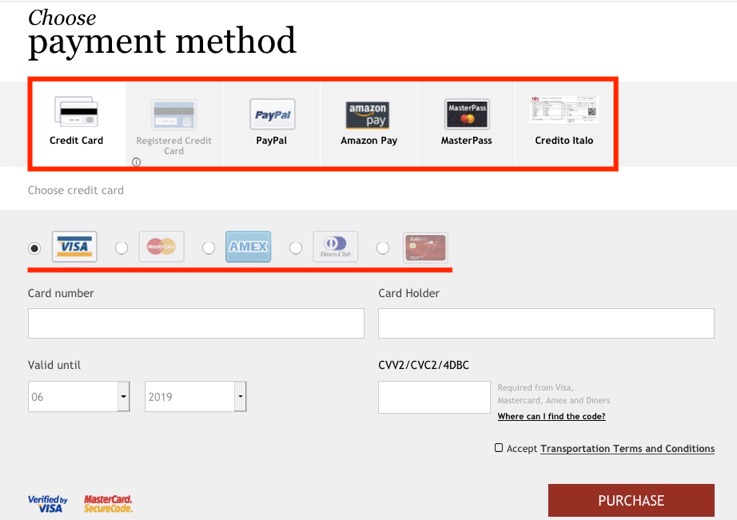Click the Diners Club card logo

point(336,246)
